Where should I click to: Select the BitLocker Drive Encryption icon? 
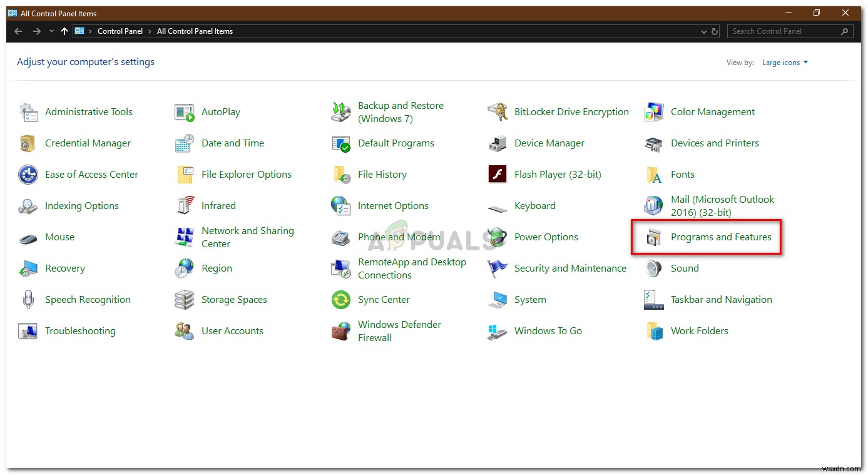[x=498, y=112]
